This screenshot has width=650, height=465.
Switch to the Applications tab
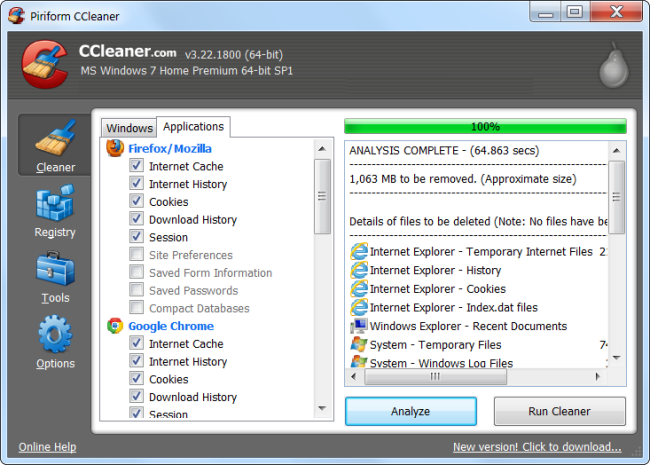(193, 126)
